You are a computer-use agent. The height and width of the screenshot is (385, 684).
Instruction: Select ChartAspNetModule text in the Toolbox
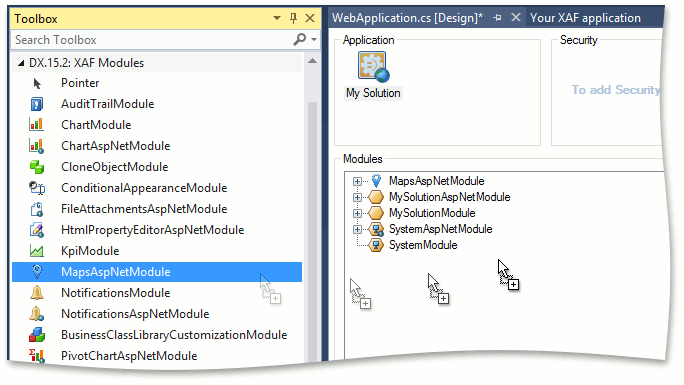[x=116, y=146]
